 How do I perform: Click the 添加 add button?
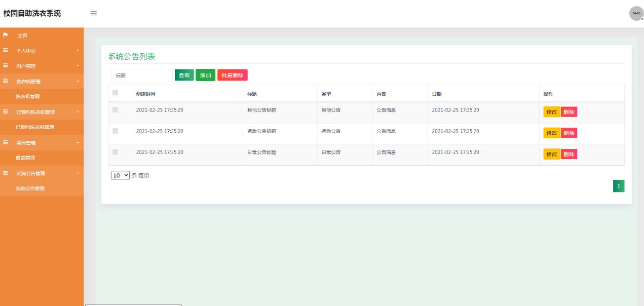[205, 75]
